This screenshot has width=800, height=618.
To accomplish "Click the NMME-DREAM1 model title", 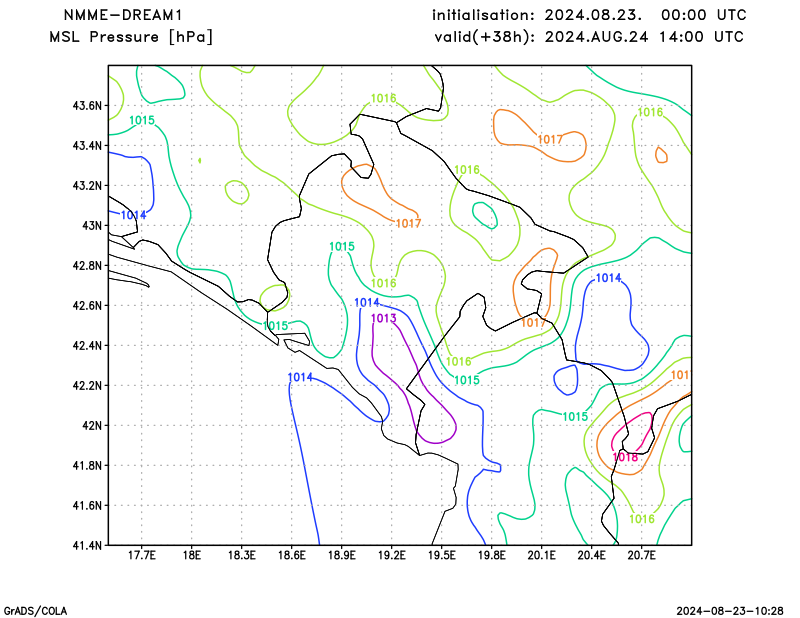I will tap(122, 15).
